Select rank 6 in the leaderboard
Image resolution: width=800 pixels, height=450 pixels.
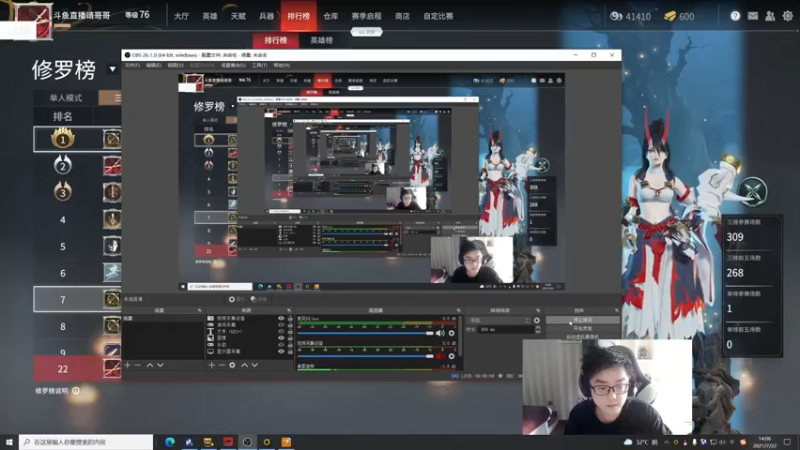click(77, 273)
